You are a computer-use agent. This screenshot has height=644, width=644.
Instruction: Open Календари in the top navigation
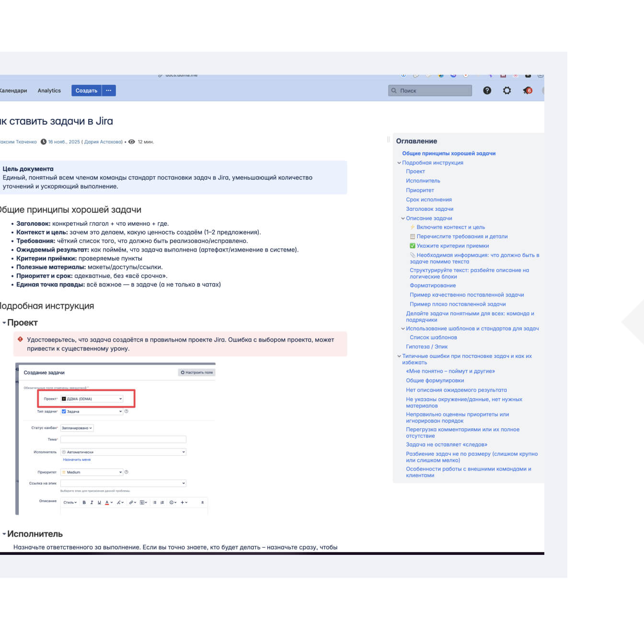coord(13,91)
